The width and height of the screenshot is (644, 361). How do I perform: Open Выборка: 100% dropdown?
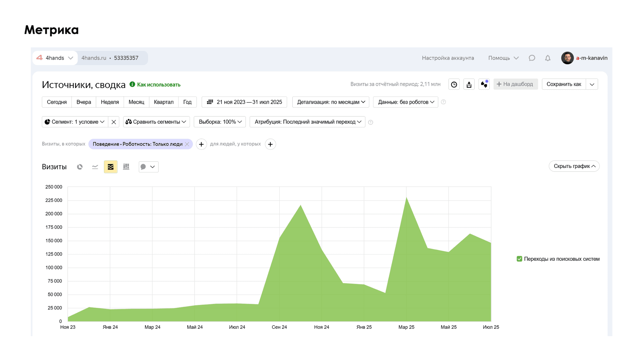(x=220, y=122)
